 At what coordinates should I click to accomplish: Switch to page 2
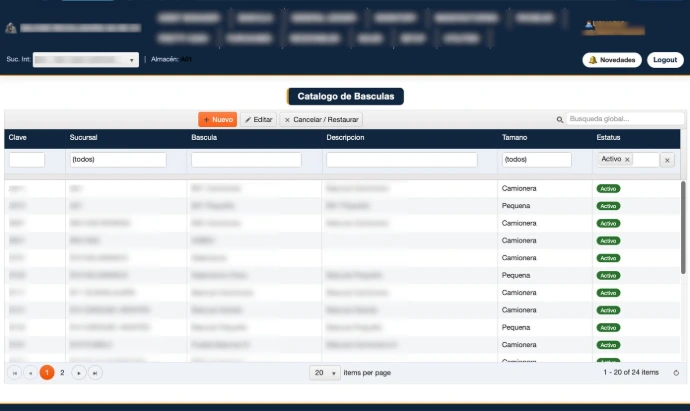62,373
